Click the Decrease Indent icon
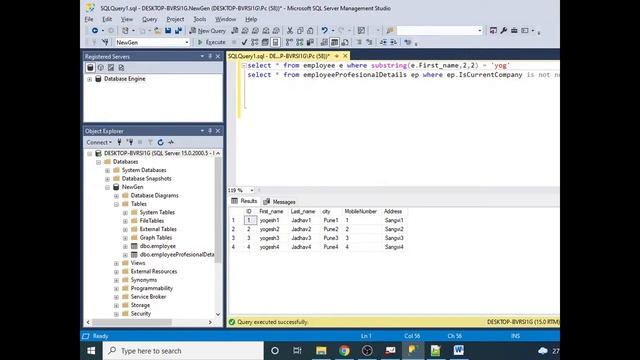640x360 pixels. point(383,42)
